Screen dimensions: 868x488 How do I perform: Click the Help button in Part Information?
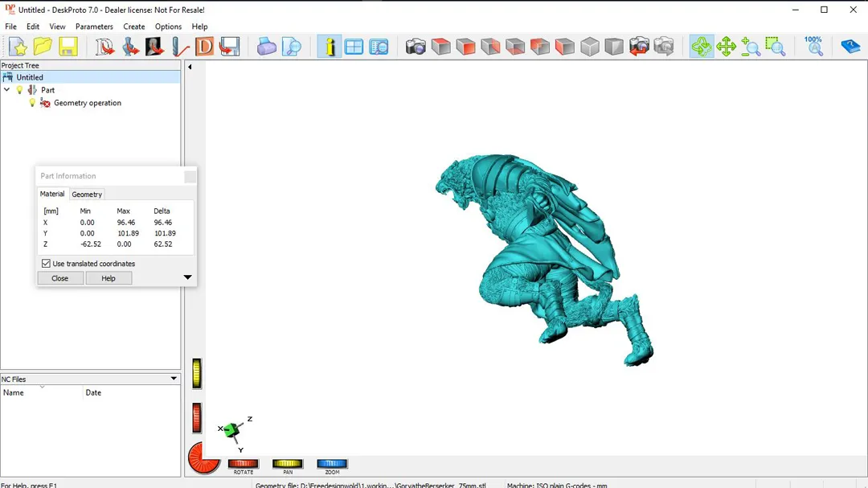click(x=108, y=278)
